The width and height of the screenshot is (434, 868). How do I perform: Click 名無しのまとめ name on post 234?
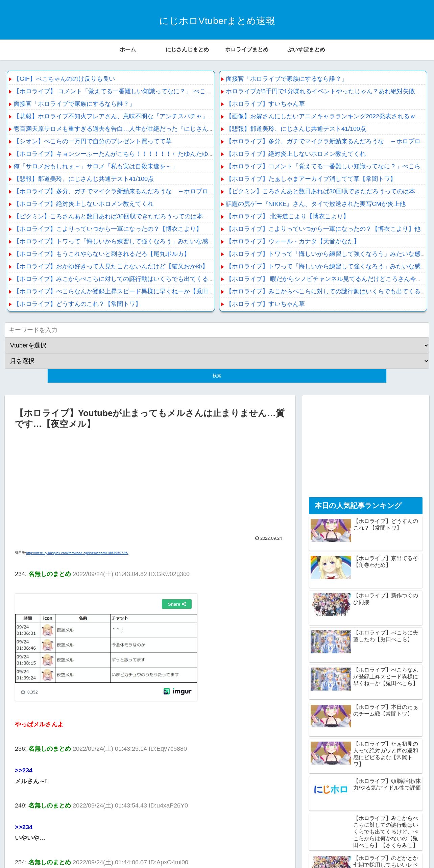tap(50, 574)
